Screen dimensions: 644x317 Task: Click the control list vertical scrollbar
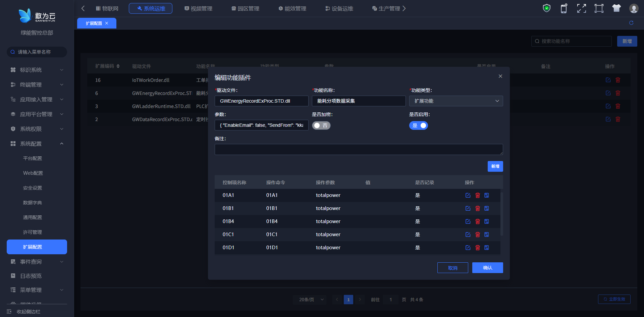501,214
